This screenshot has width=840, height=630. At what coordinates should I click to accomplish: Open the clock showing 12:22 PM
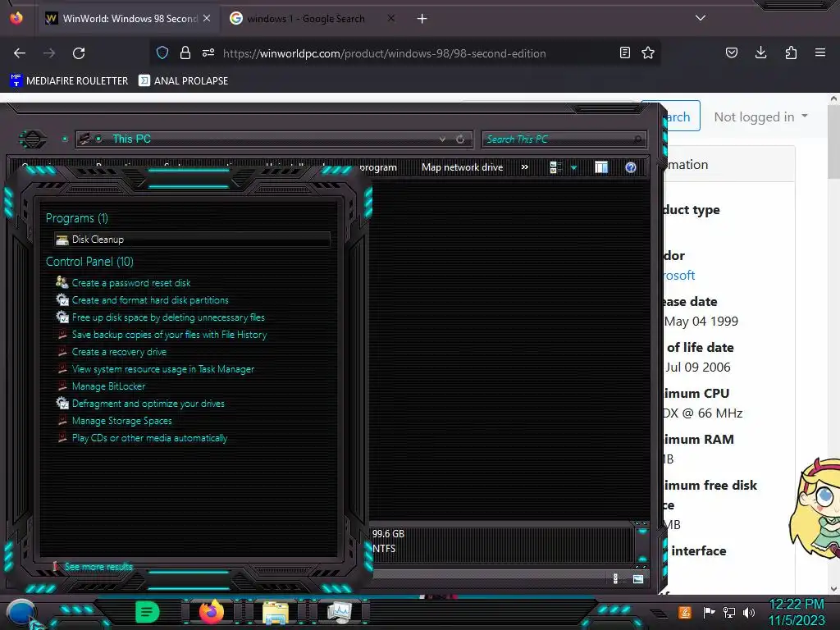[x=797, y=612]
